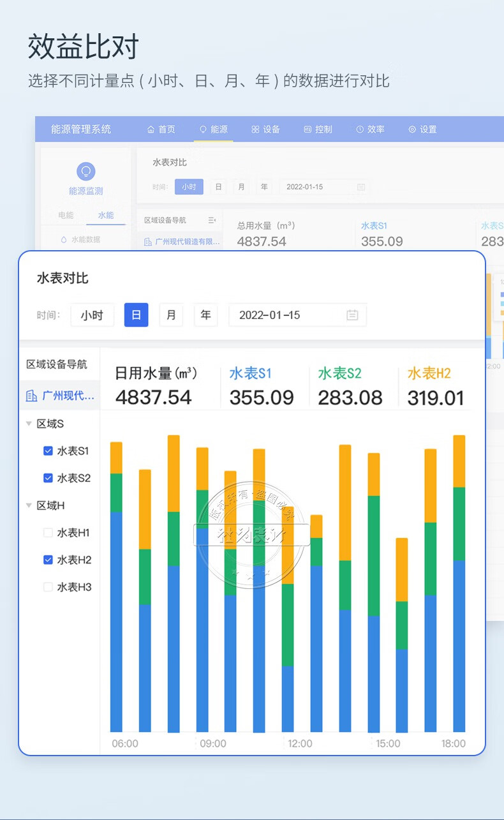Select 广州现代 building item in front tree
Image resolution: width=504 pixels, height=820 pixels.
(x=60, y=396)
